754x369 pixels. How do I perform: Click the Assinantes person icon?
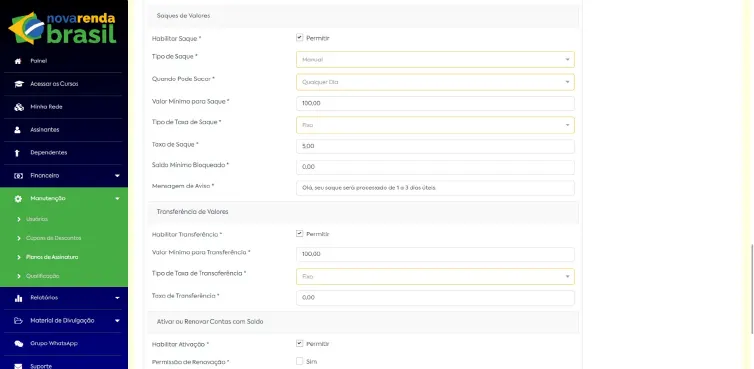click(x=18, y=130)
